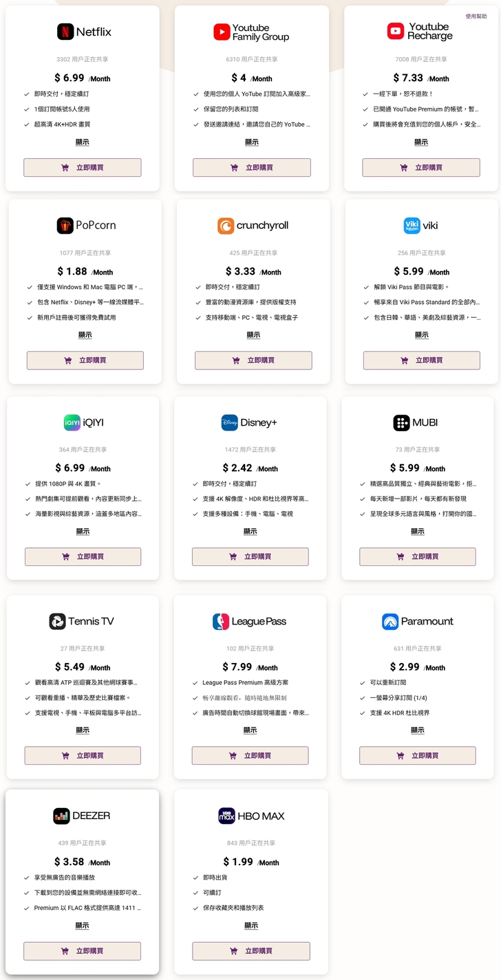Expand details with 顯示 under Netflix
Image resolution: width=501 pixels, height=980 pixels.
83,142
